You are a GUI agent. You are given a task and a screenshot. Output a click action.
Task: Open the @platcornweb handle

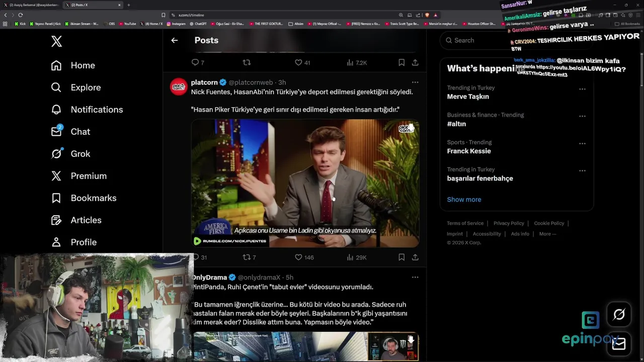(251, 82)
